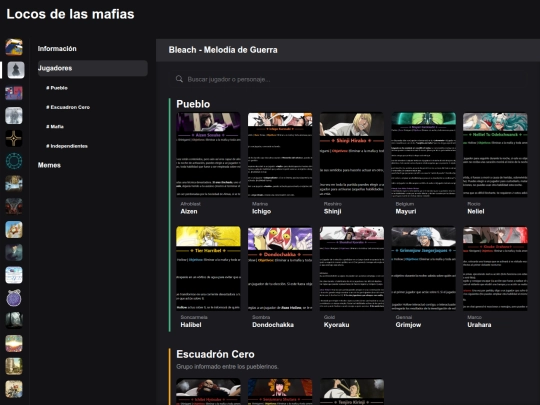Open the gold four-pointed star game icon
This screenshot has width=540, height=405.
14,138
